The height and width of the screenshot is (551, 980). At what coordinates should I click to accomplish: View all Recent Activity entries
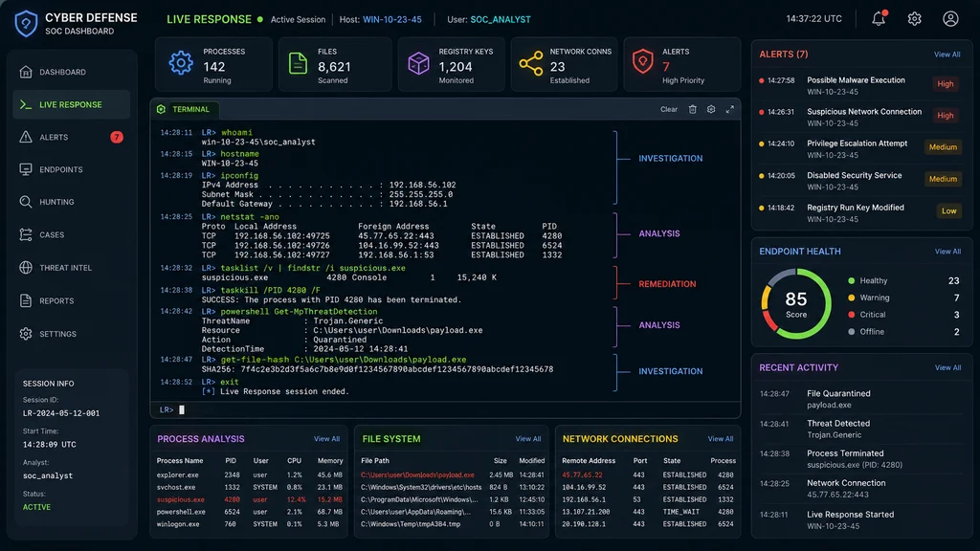click(947, 367)
